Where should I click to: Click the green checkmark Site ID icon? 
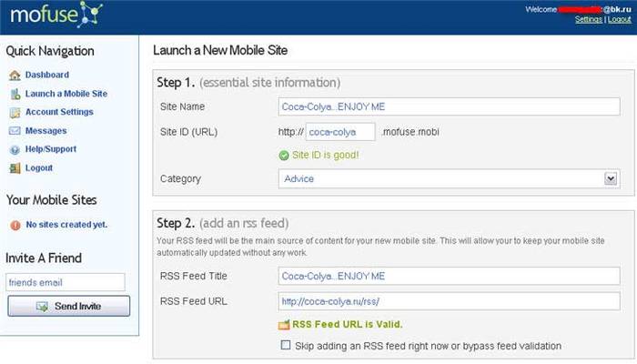pyautogui.click(x=284, y=156)
